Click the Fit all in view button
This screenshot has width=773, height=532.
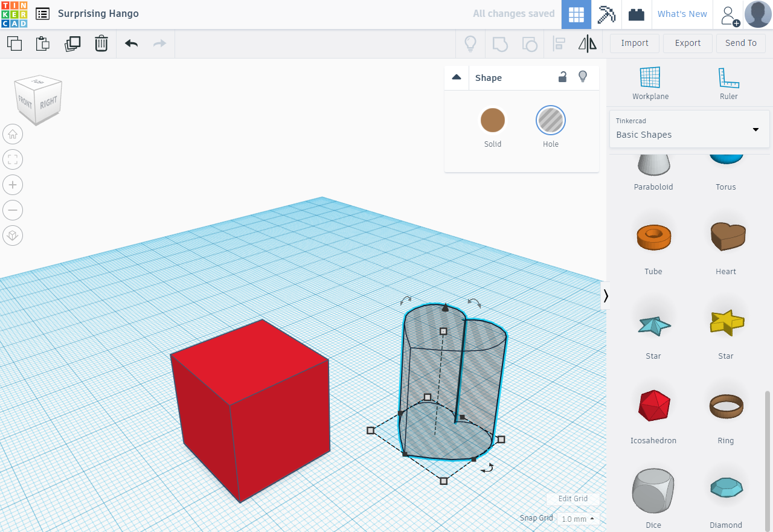point(13,159)
